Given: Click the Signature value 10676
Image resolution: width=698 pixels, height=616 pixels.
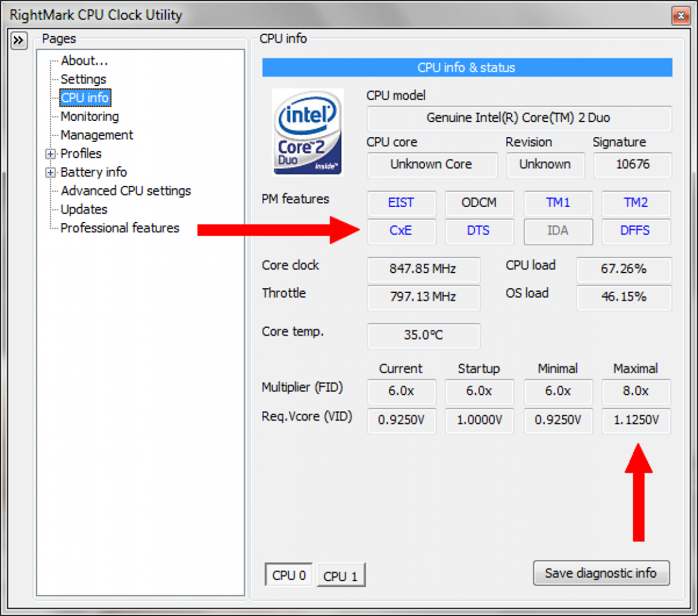Looking at the screenshot, I should pyautogui.click(x=632, y=164).
